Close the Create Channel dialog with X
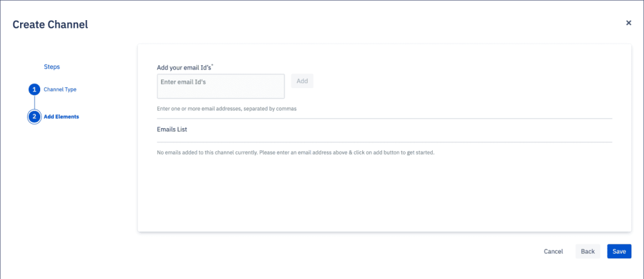 (628, 23)
